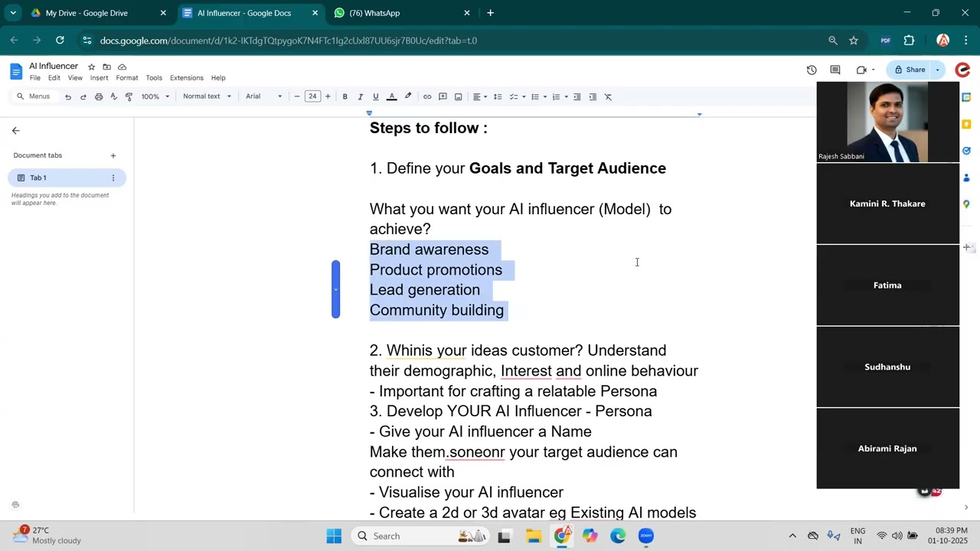
Task: Open the 100% zoom dropdown
Action: [155, 96]
